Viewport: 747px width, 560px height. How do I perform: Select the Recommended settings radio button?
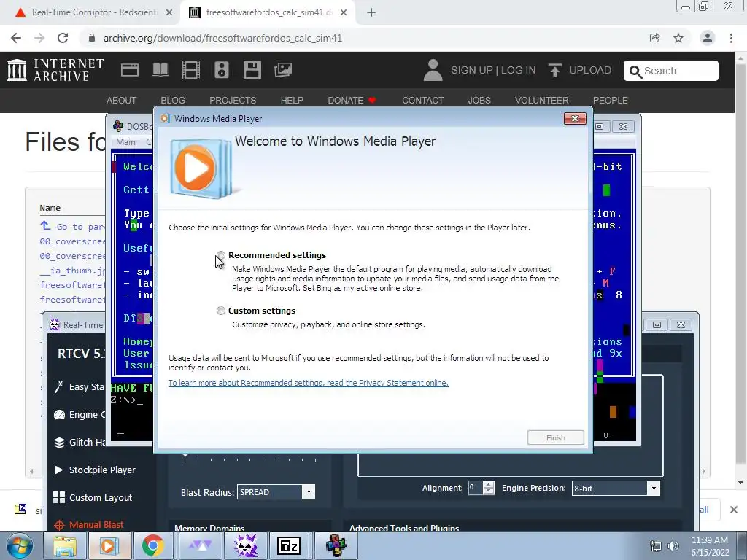220,255
